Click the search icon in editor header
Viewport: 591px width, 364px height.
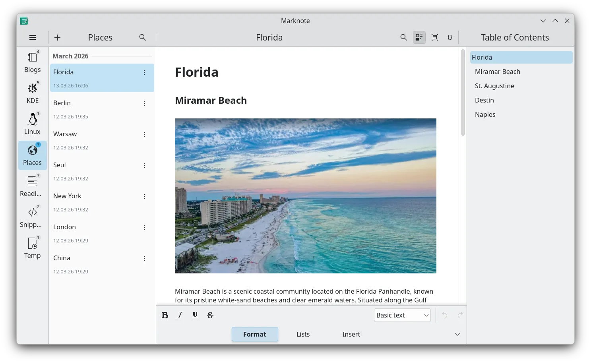tap(403, 37)
